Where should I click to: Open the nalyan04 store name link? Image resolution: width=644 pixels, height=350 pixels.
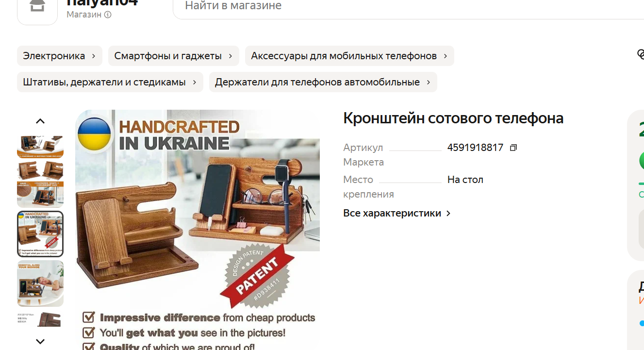(x=102, y=3)
